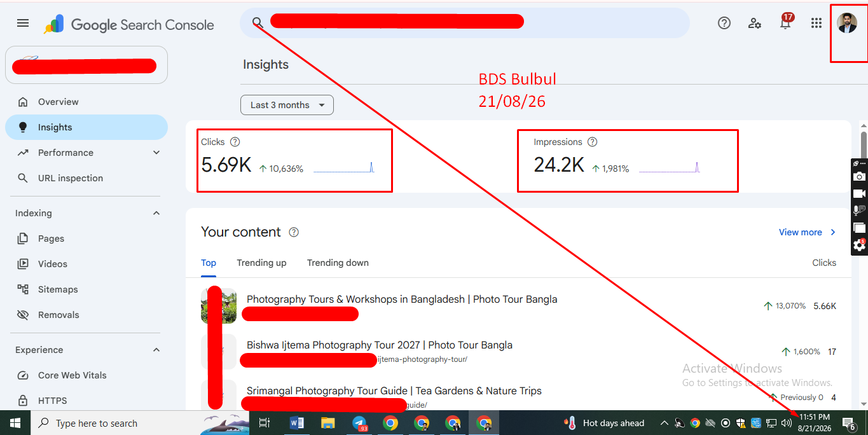The height and width of the screenshot is (435, 868).
Task: Collapse the Experience section
Action: click(156, 350)
